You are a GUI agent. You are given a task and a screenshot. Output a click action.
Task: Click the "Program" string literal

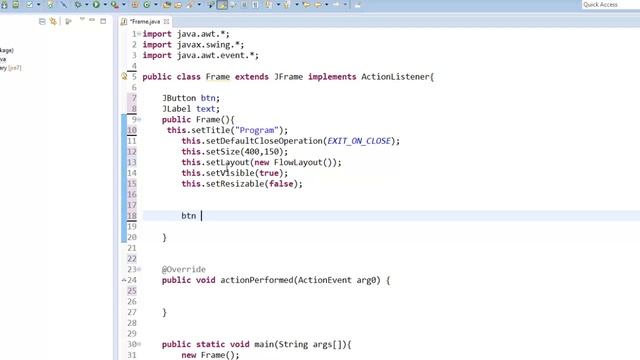coord(257,130)
